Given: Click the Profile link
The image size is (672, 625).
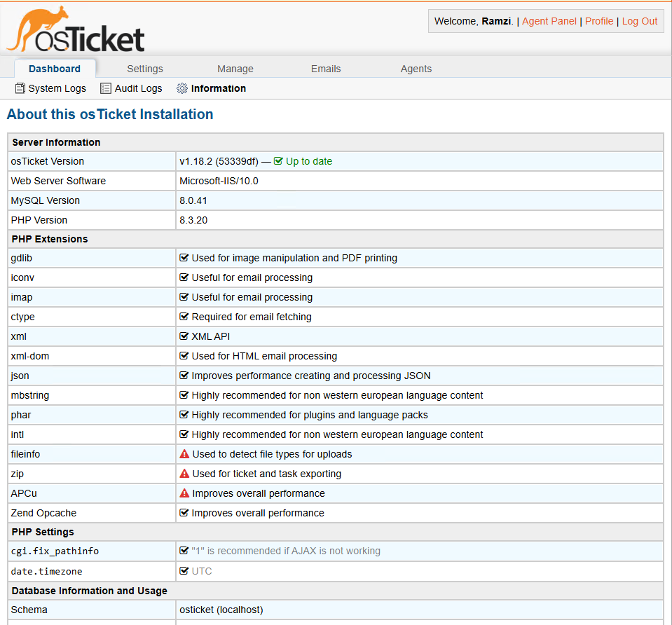Looking at the screenshot, I should [x=599, y=21].
